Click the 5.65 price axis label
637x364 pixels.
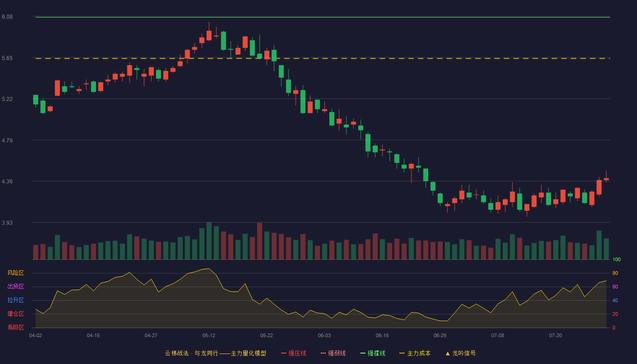click(7, 58)
